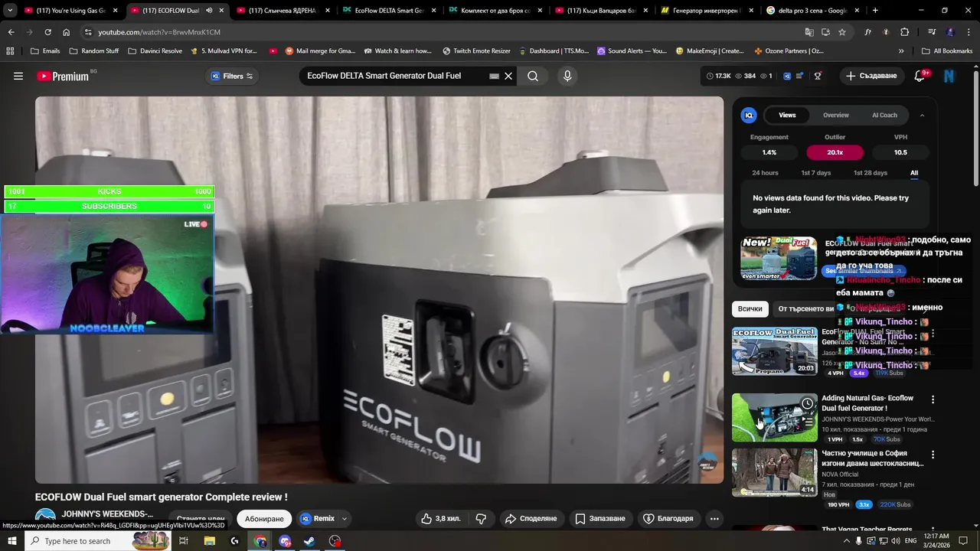Select the 24 hours range
Viewport: 980px width, 551px height.
point(765,173)
